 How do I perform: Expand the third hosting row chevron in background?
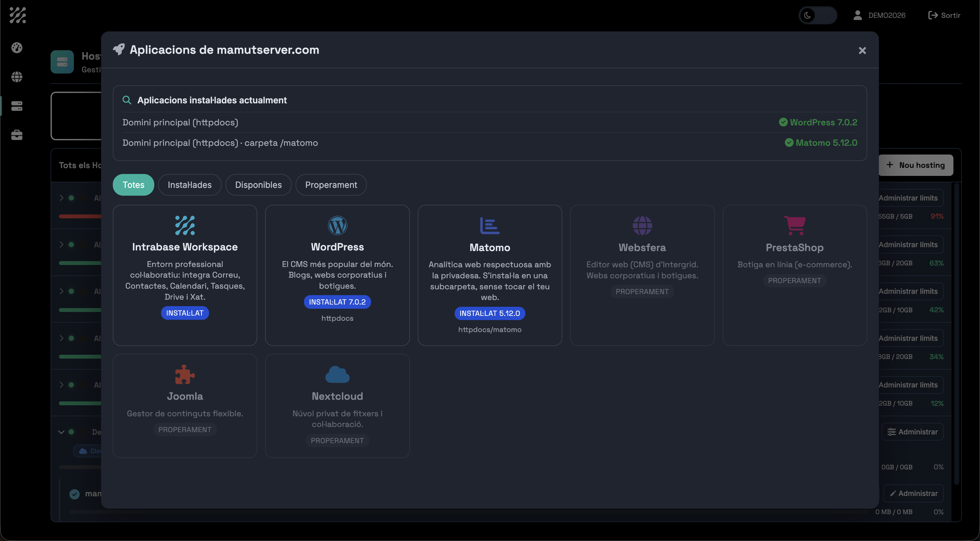[x=61, y=291]
